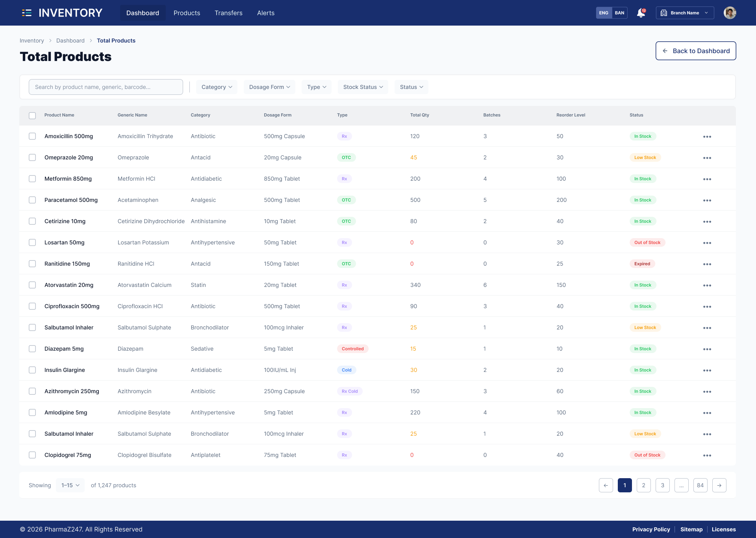Click the Product Name column header

pyautogui.click(x=59, y=115)
